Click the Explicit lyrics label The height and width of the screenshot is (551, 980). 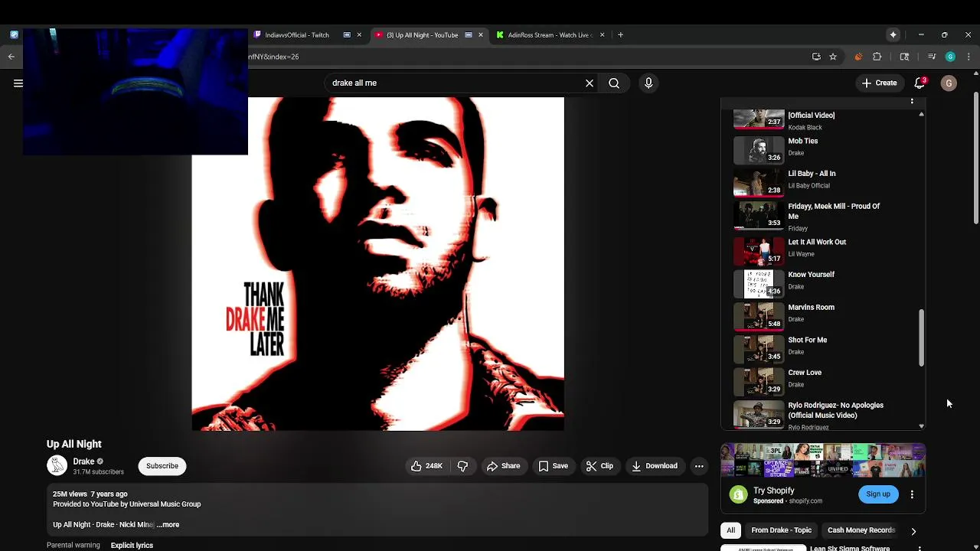click(132, 546)
